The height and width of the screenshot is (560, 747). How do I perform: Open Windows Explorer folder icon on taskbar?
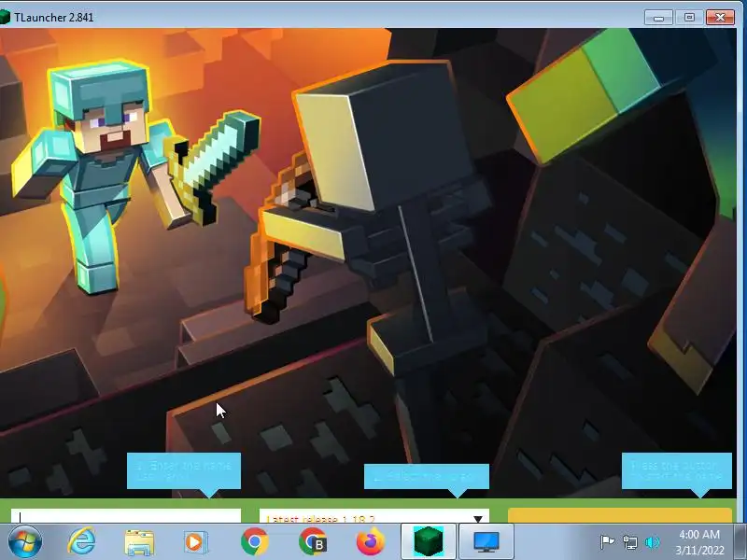coord(139,542)
